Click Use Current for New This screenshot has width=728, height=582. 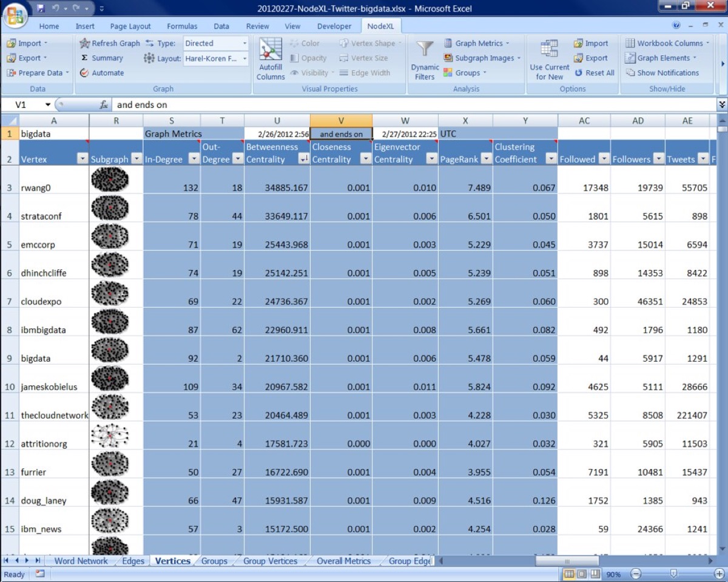(x=549, y=59)
